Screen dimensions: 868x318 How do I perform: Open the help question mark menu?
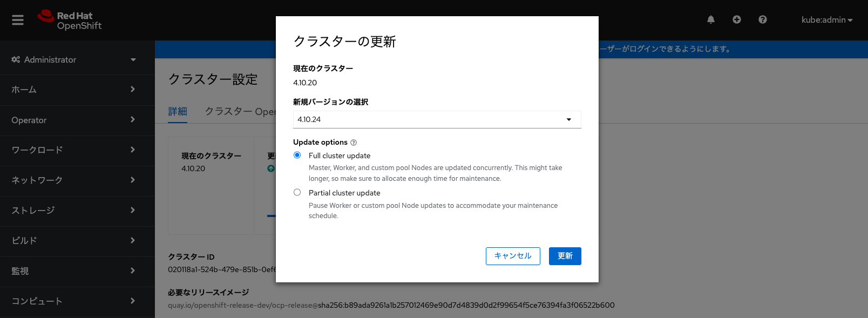pos(763,19)
